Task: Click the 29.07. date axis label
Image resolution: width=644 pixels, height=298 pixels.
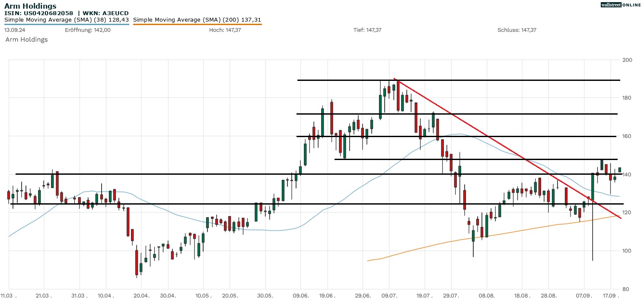Action: 451,295
